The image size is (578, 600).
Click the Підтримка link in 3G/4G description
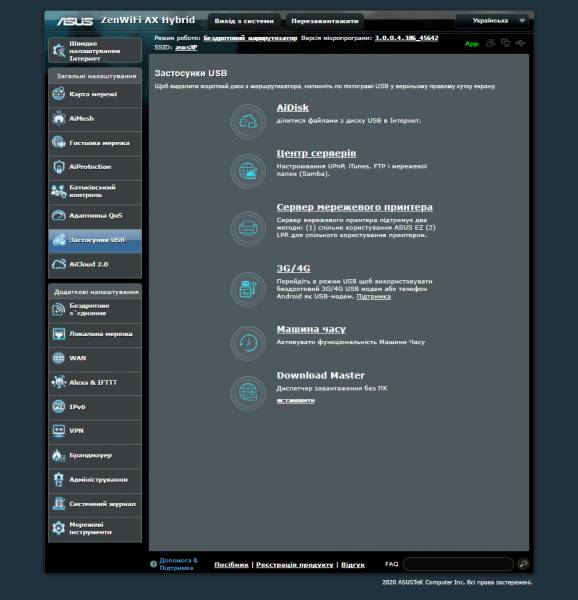pyautogui.click(x=374, y=297)
